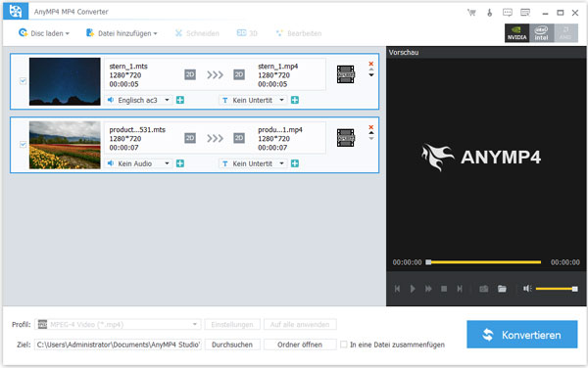
Task: Take a snapshot with the camera icon
Action: click(484, 289)
